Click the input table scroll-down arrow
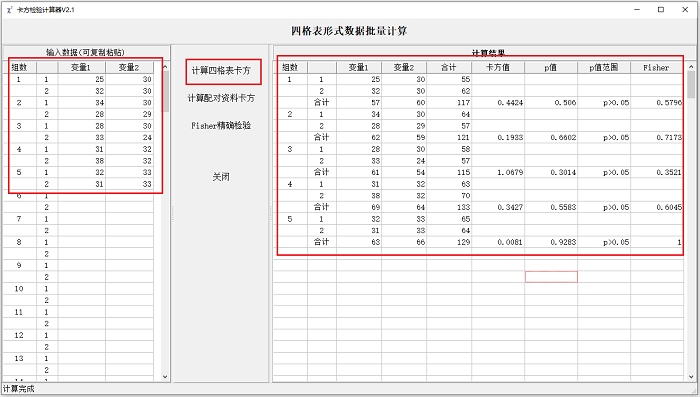 tap(165, 377)
